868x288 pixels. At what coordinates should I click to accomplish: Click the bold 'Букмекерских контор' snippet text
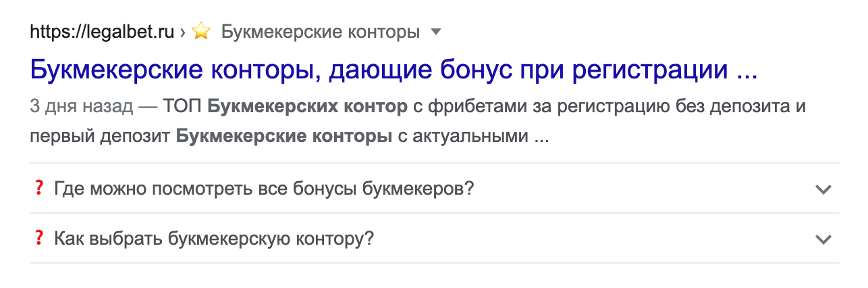(307, 107)
